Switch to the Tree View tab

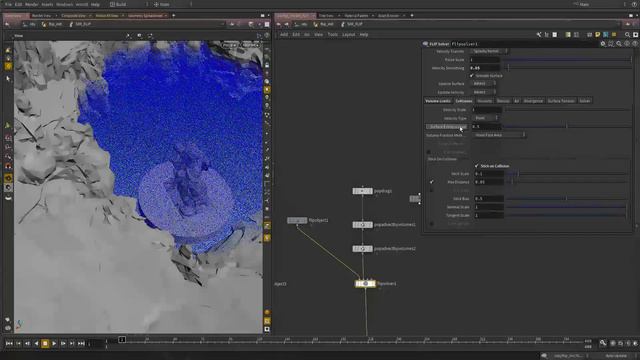click(x=326, y=16)
